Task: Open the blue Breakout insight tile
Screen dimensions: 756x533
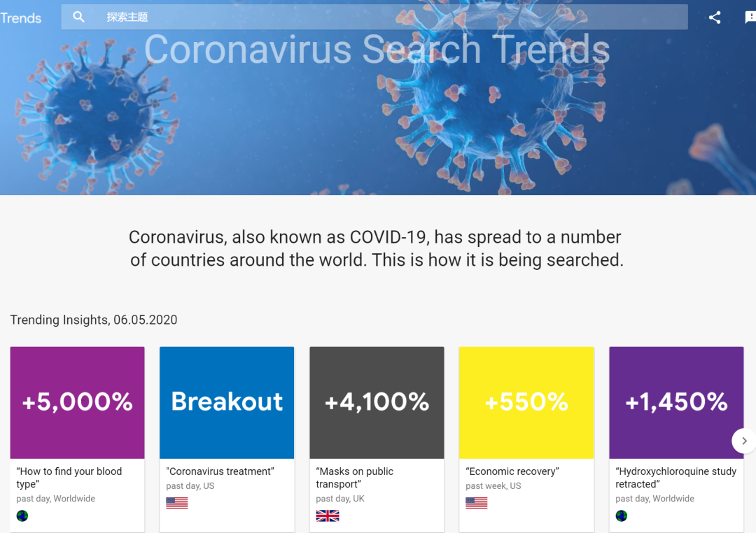Action: tap(227, 402)
